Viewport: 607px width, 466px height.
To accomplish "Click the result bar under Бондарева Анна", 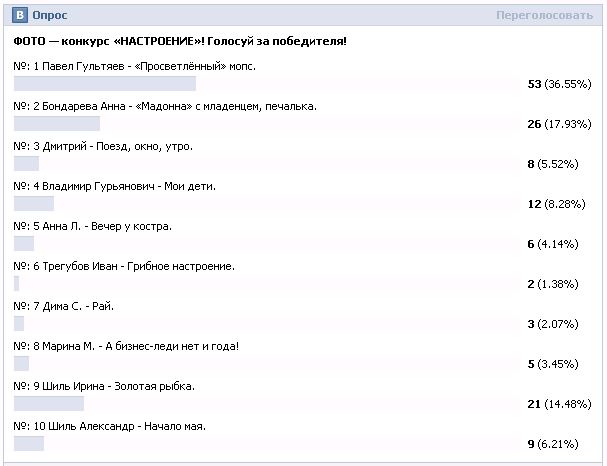I will tap(57, 124).
